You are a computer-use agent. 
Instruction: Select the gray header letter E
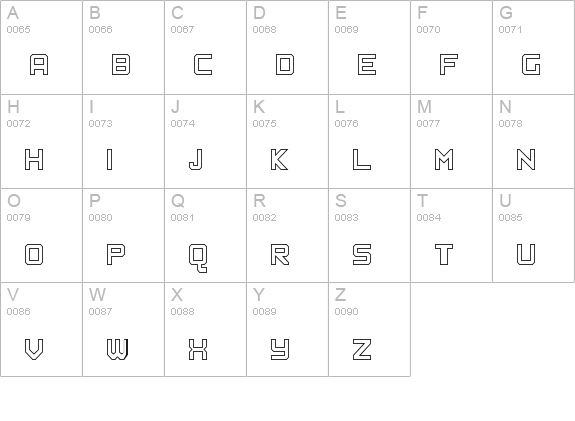[x=341, y=13]
